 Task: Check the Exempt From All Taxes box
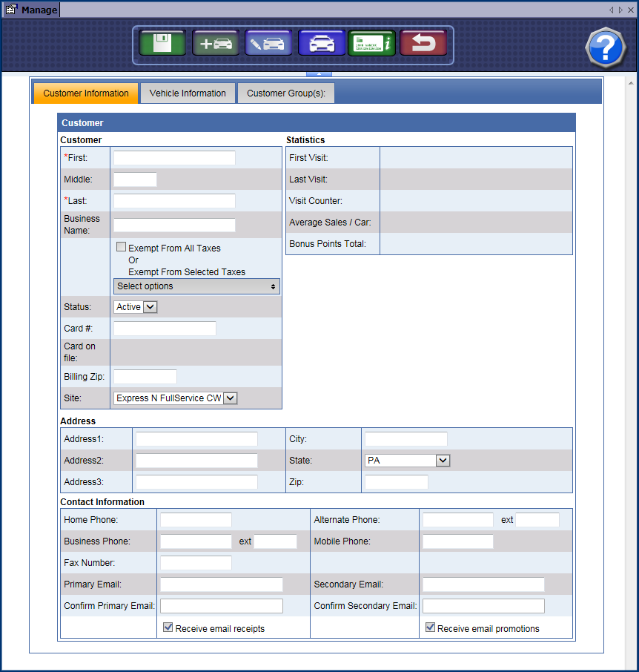[121, 248]
